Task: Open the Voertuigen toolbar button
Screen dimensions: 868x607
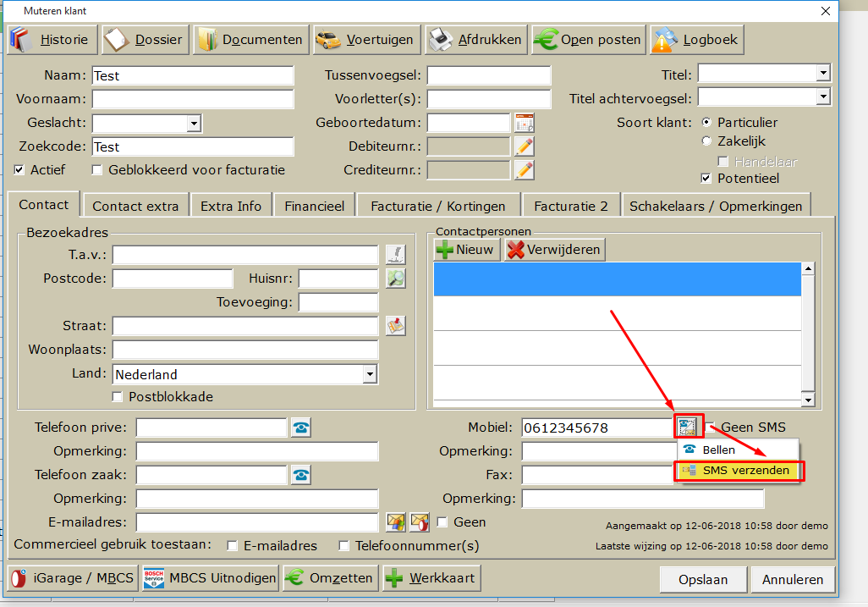Action: coord(365,40)
